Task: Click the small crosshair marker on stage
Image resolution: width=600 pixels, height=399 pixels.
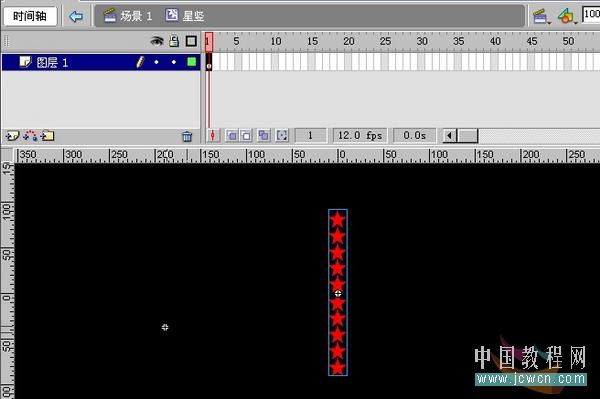Action: (165, 327)
